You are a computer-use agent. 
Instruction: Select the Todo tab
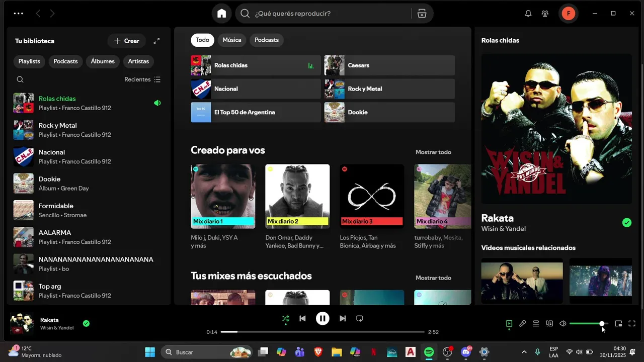click(x=202, y=40)
